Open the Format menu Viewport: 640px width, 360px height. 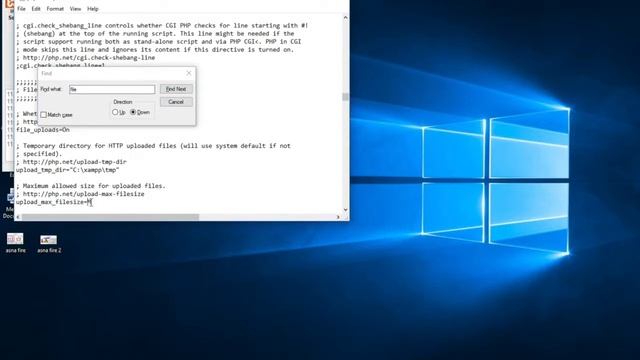[55, 9]
